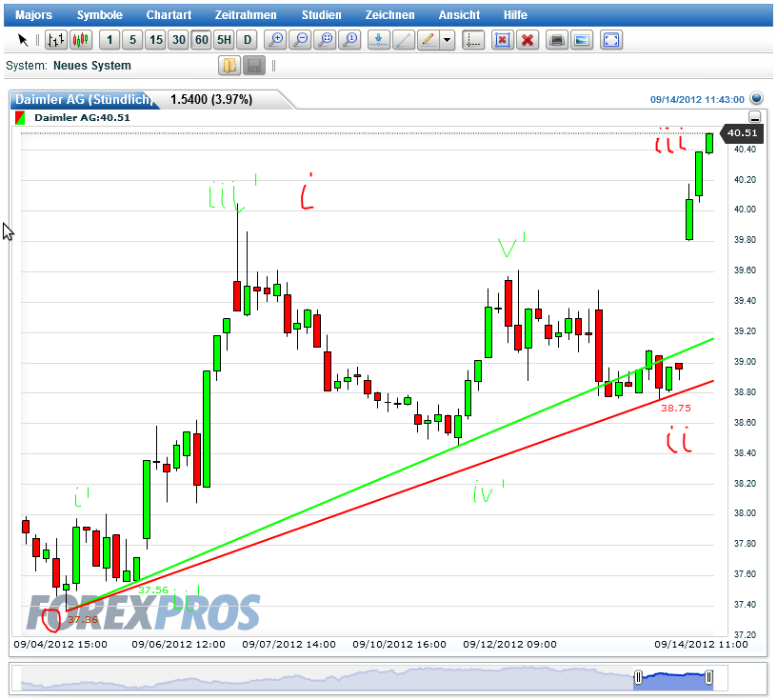Open the crosshair cursor tool
Screen dimensions: 777x700
pyautogui.click(x=473, y=40)
